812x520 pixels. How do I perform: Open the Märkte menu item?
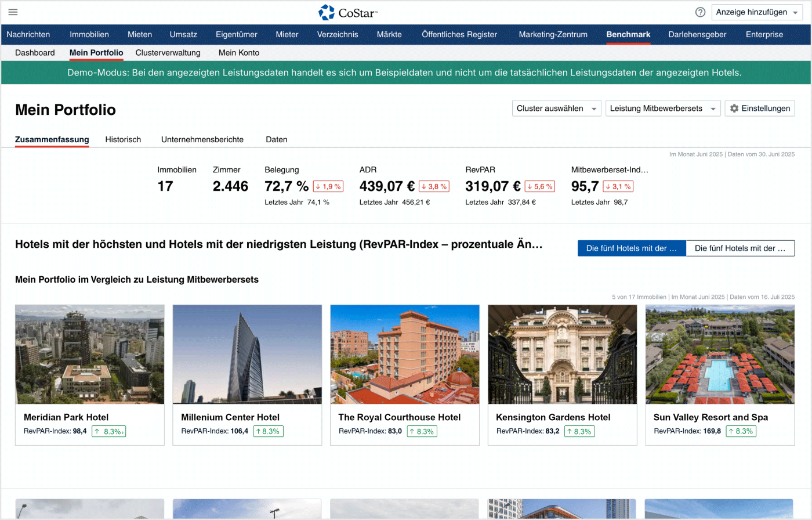point(389,34)
